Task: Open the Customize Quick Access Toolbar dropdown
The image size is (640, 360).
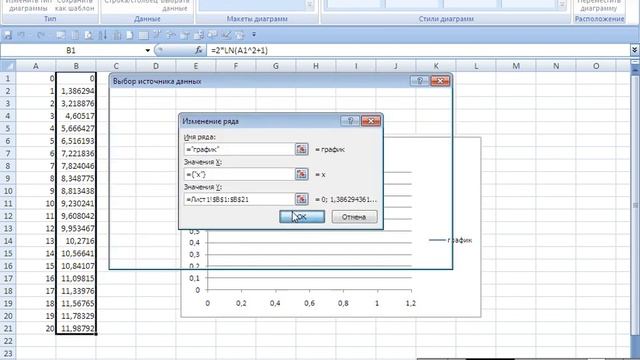Action: click(254, 35)
